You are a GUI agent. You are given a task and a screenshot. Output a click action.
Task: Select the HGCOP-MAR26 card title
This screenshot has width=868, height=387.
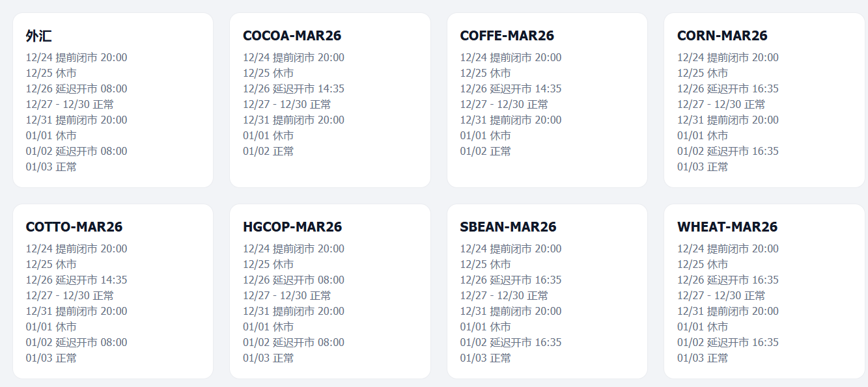point(292,227)
